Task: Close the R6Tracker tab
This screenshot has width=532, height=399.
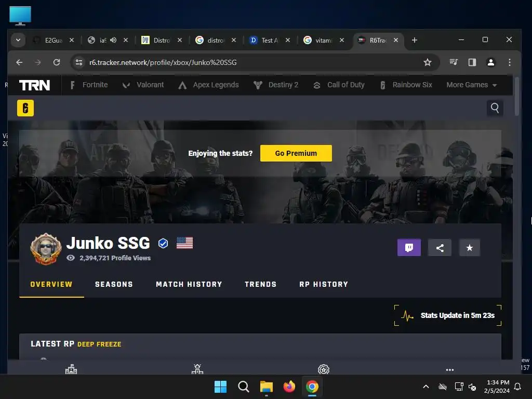Action: click(395, 40)
